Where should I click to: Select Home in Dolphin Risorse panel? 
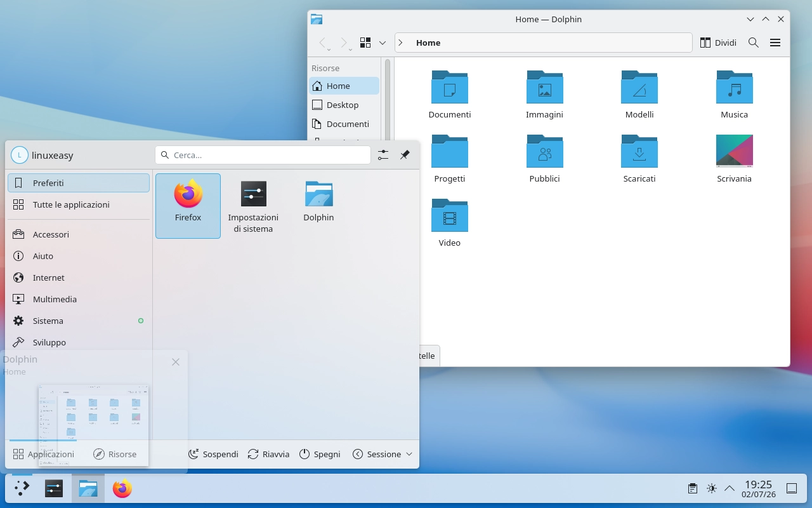(x=344, y=86)
